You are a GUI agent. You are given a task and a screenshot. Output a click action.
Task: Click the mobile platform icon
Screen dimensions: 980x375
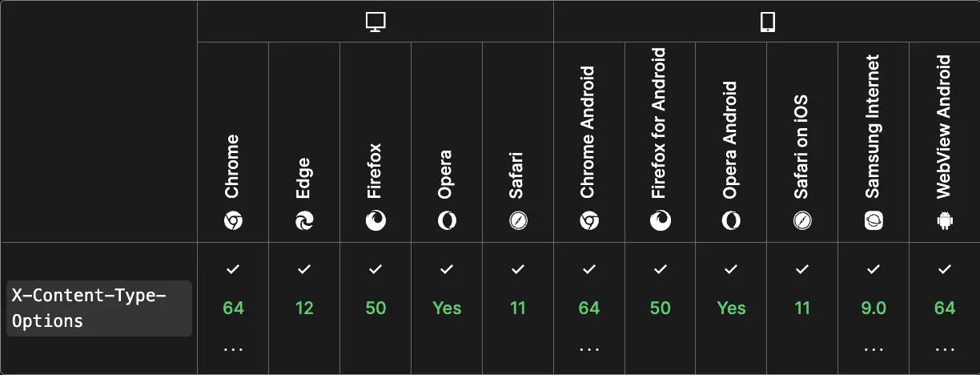pyautogui.click(x=767, y=22)
